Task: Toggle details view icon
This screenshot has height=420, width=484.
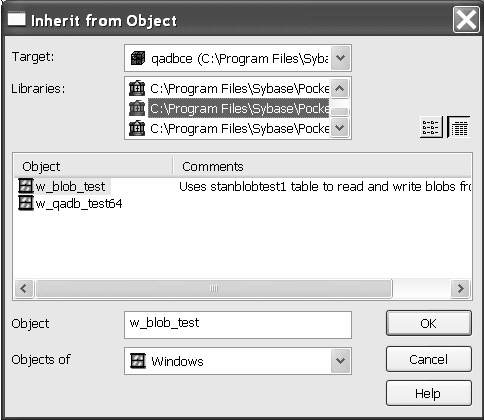Action: coord(459,127)
